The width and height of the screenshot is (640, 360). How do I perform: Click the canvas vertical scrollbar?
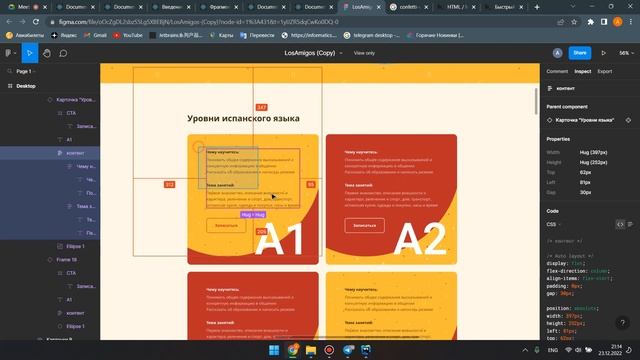(x=536, y=101)
